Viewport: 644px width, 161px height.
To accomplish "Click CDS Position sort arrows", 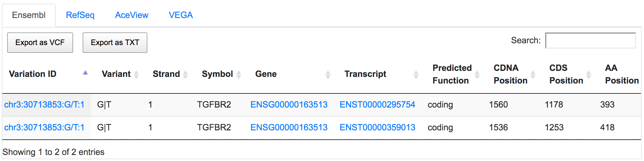I will click(589, 74).
